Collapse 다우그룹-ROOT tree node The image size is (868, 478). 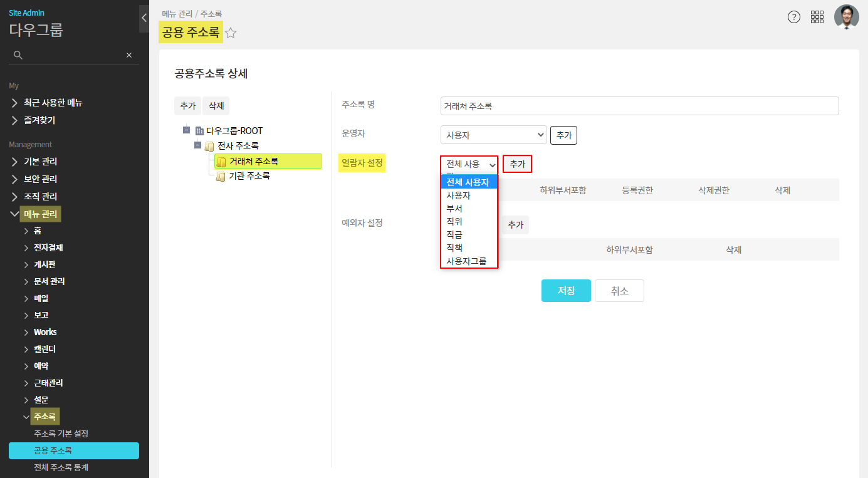[186, 130]
